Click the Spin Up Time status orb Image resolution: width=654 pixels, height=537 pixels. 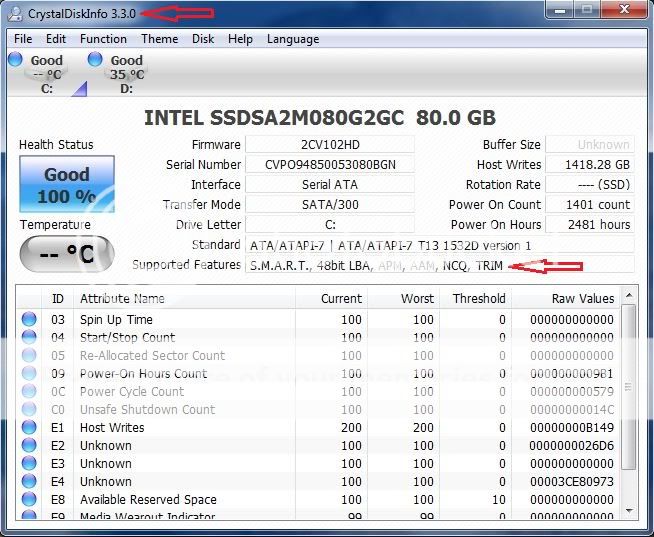29,319
